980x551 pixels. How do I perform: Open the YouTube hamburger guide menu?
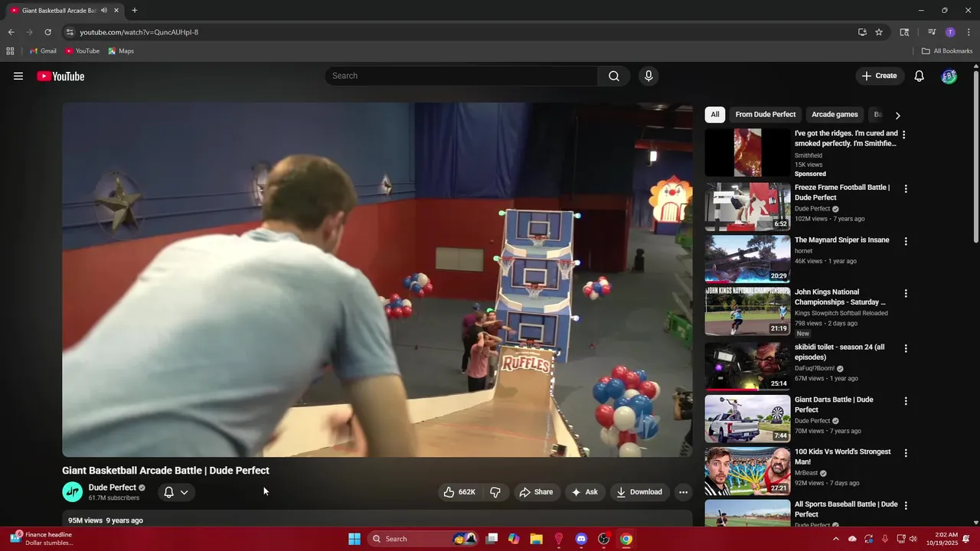[18, 76]
